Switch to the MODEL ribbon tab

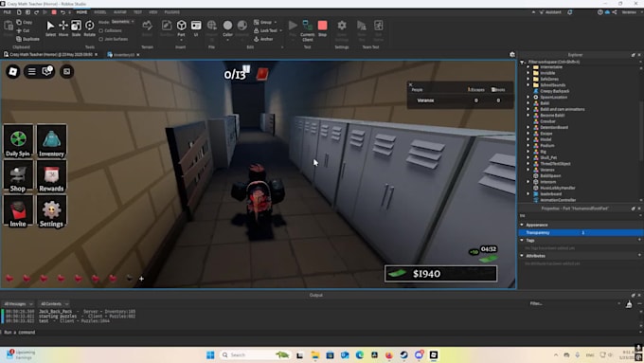99,12
